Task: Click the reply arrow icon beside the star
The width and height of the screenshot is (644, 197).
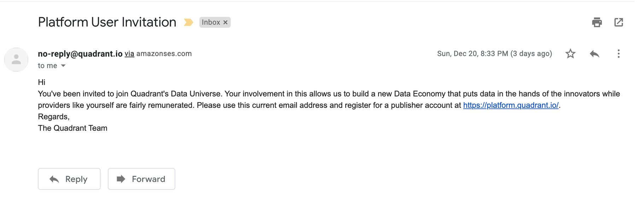Action: coord(594,54)
